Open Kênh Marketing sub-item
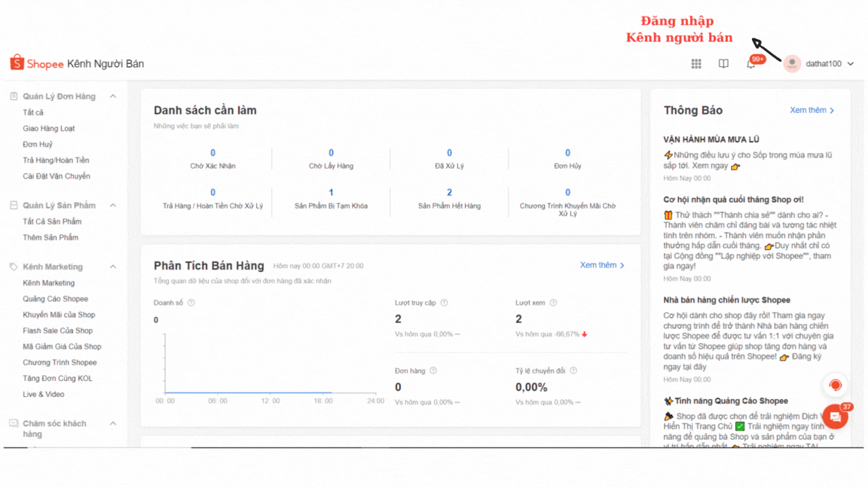Viewport: 868px width, 488px height. 49,282
